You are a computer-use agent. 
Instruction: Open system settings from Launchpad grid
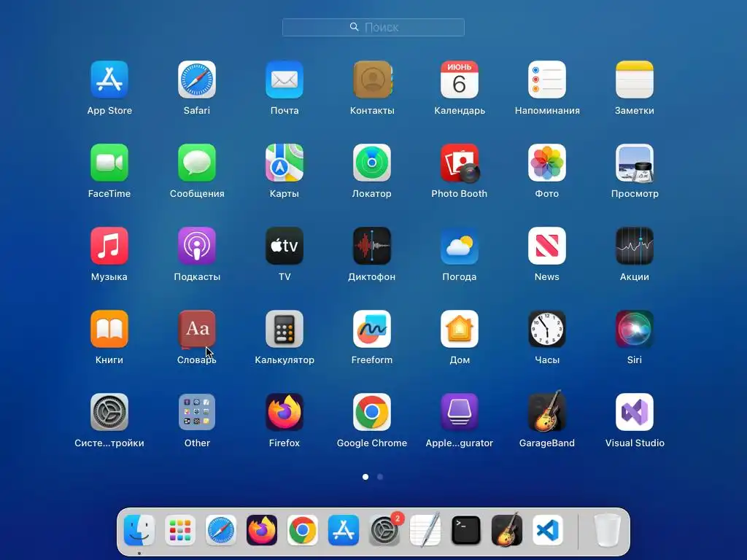pyautogui.click(x=109, y=412)
